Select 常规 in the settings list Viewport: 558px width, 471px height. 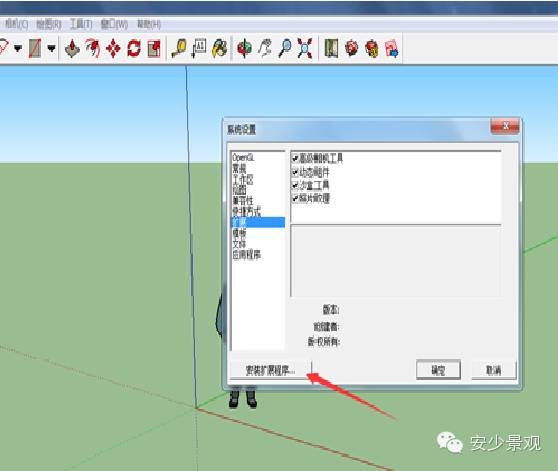(x=239, y=168)
